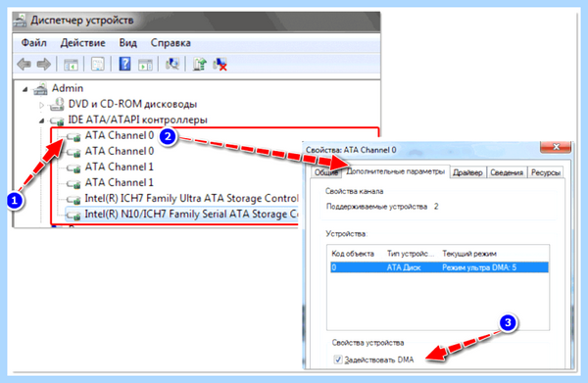588x383 pixels.
Task: Click the Scan for hardware changes icon
Action: coord(172,64)
